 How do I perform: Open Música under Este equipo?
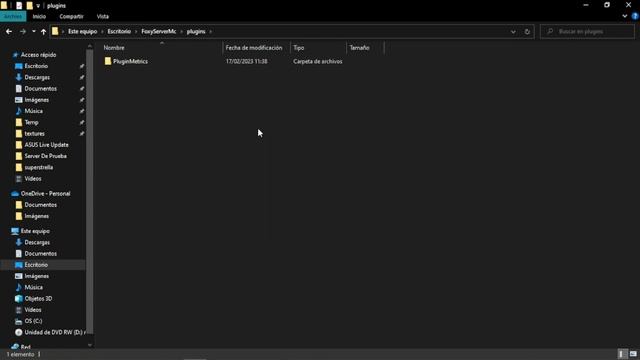pos(33,287)
